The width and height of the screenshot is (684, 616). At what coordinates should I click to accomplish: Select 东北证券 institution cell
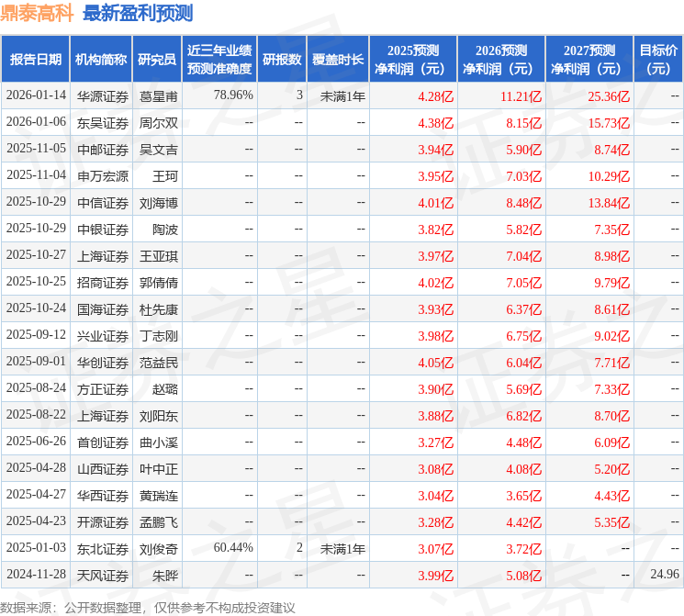103,549
